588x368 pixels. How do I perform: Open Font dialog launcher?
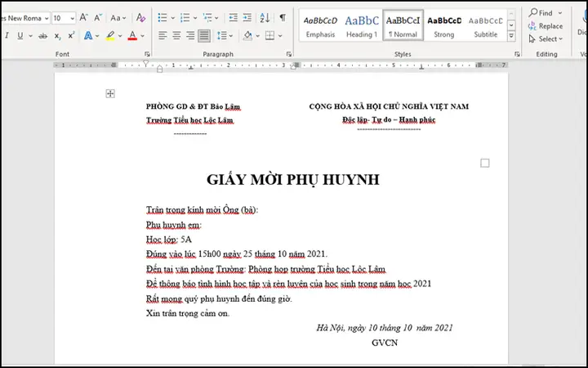[147, 54]
